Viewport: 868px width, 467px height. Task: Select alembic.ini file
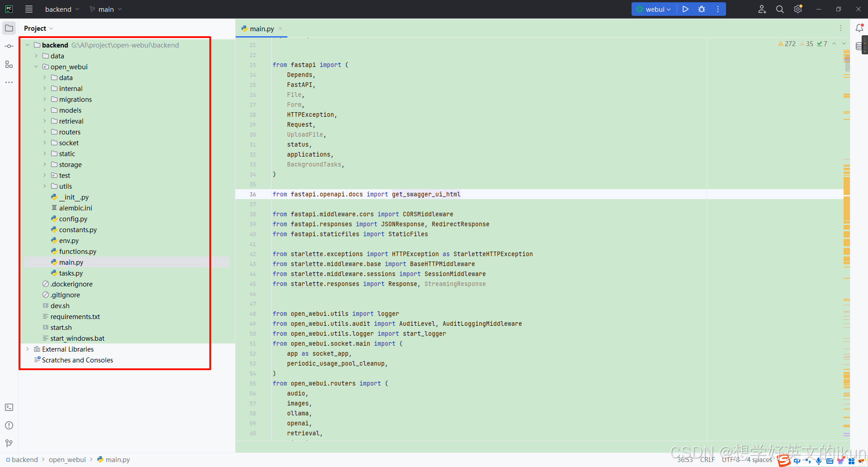point(75,208)
